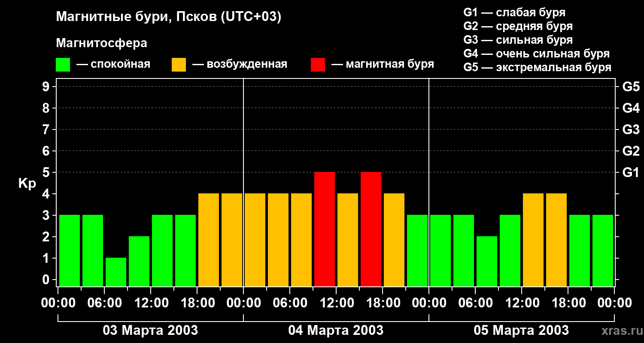Click the '04 Марта 2003' date label
Screen dimensions: 644x343
(336, 331)
